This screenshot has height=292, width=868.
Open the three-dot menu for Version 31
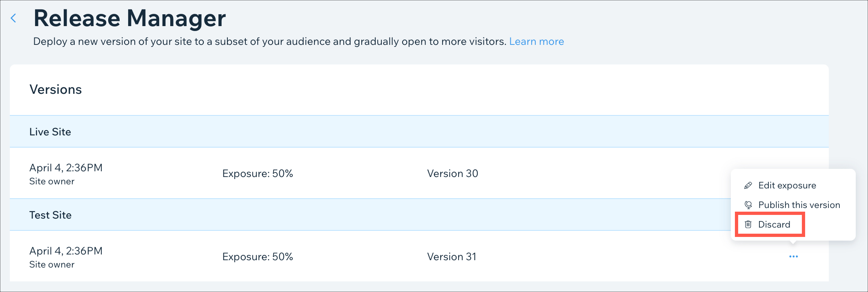coord(793,257)
